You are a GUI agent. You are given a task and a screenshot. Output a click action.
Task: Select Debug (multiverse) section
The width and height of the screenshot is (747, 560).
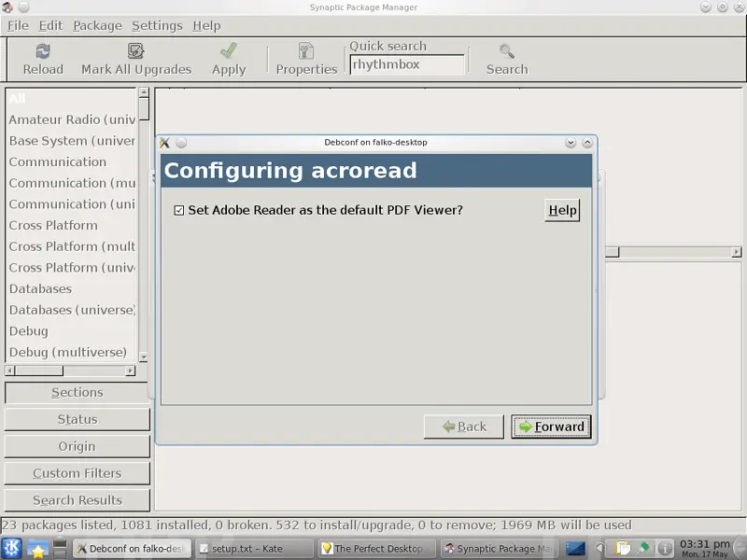(72, 353)
